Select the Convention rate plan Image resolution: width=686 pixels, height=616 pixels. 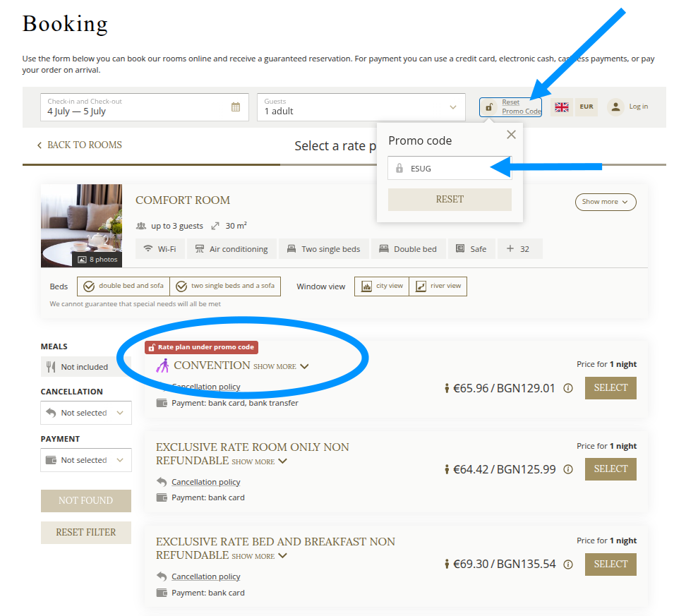610,388
